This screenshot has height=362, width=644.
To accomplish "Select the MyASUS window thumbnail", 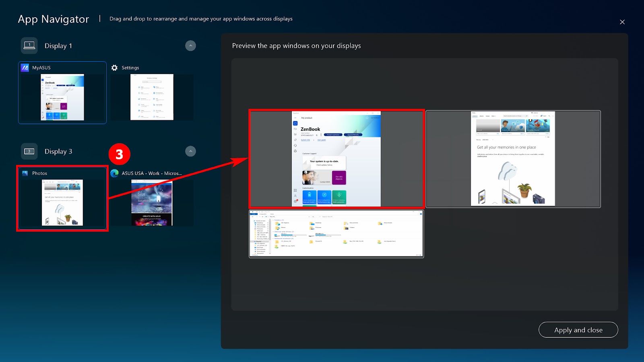I will point(62,93).
